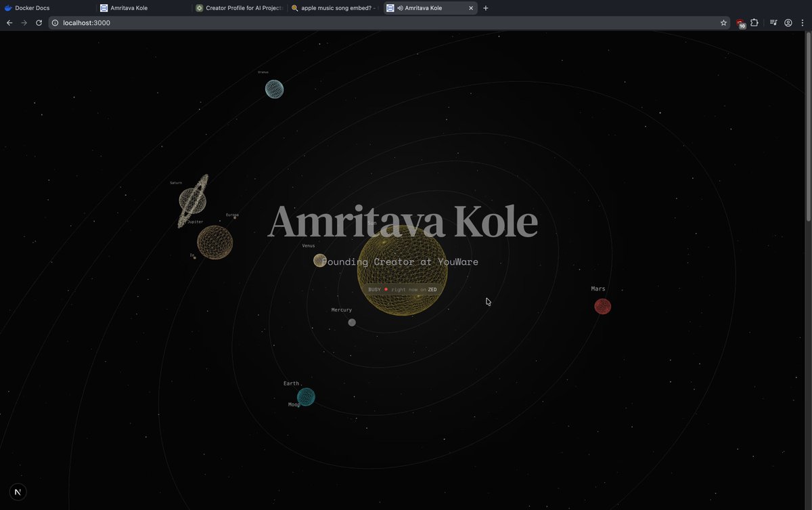Click the Saturn label text

pos(176,183)
